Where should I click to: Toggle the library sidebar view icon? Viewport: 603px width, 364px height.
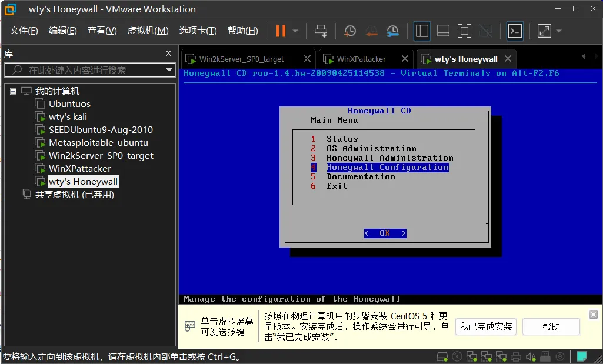pos(422,31)
